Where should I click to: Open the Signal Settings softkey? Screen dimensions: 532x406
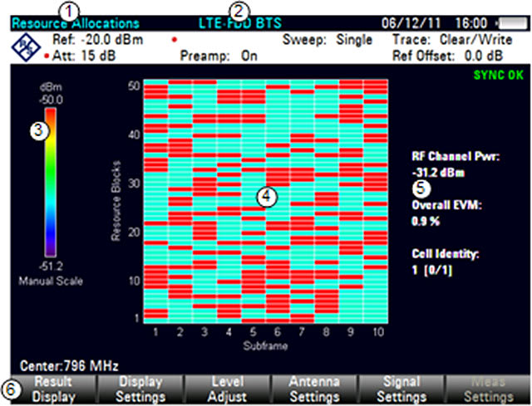pyautogui.click(x=401, y=389)
